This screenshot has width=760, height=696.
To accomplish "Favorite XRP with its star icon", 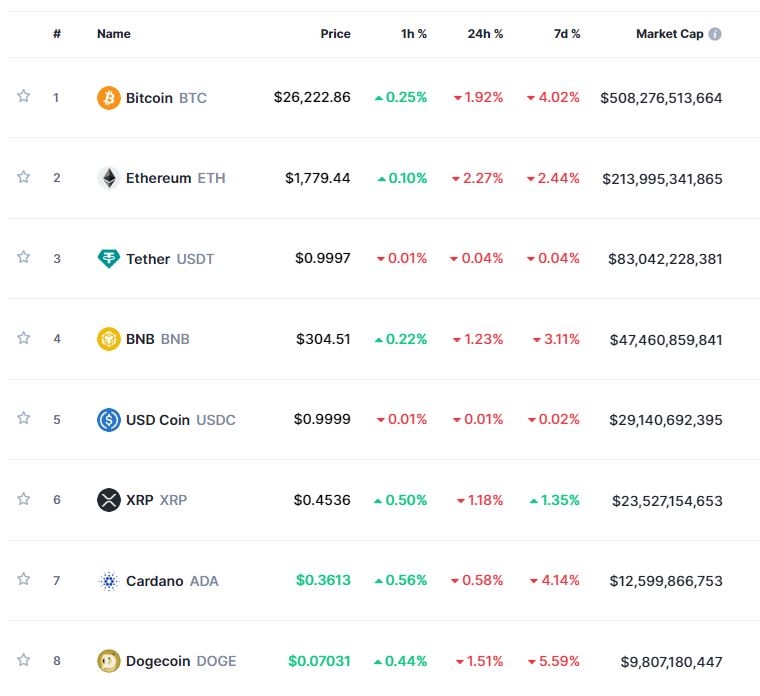I will coord(23,498).
